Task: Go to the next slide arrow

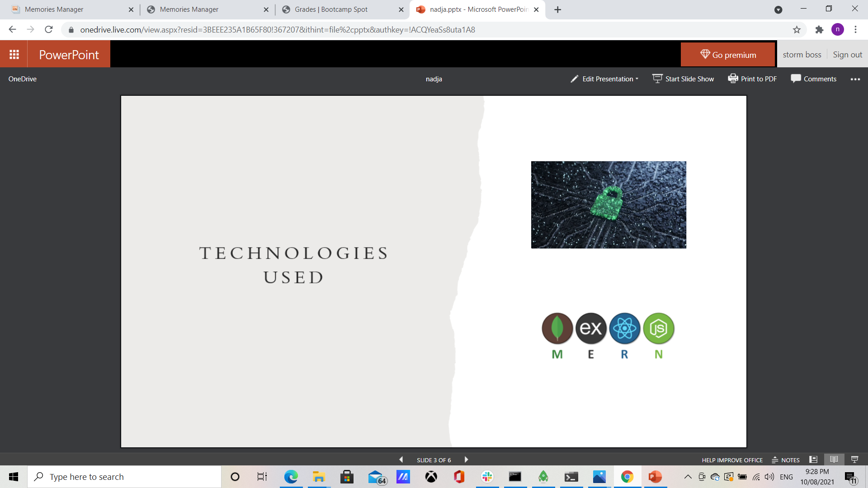Action: (466, 460)
